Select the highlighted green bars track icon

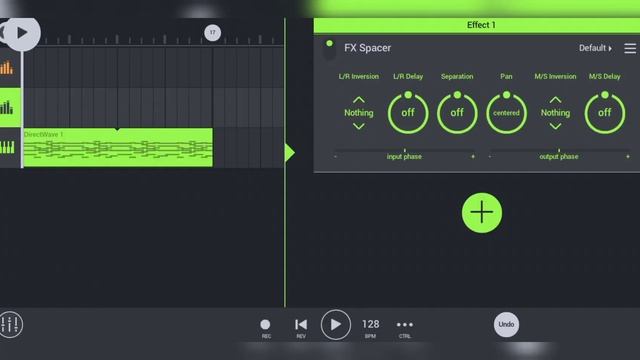point(7,107)
